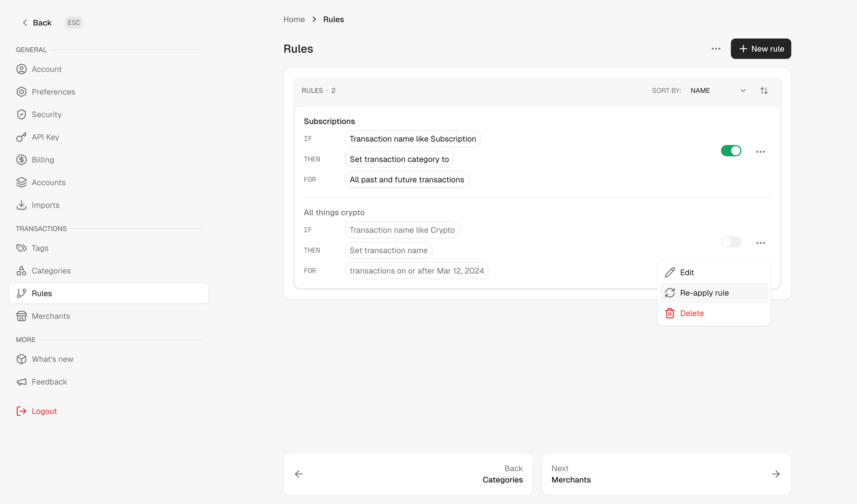Choose Delete in the context menu
The width and height of the screenshot is (857, 504).
click(x=691, y=313)
